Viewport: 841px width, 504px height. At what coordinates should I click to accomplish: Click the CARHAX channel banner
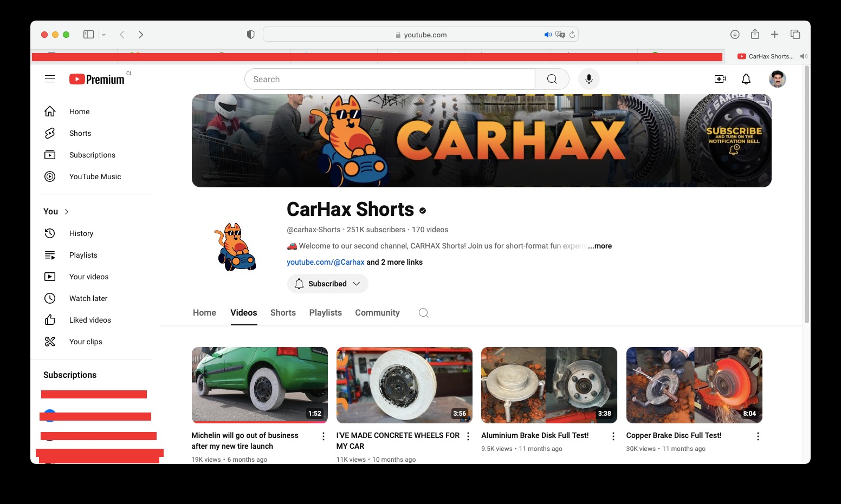(x=482, y=141)
